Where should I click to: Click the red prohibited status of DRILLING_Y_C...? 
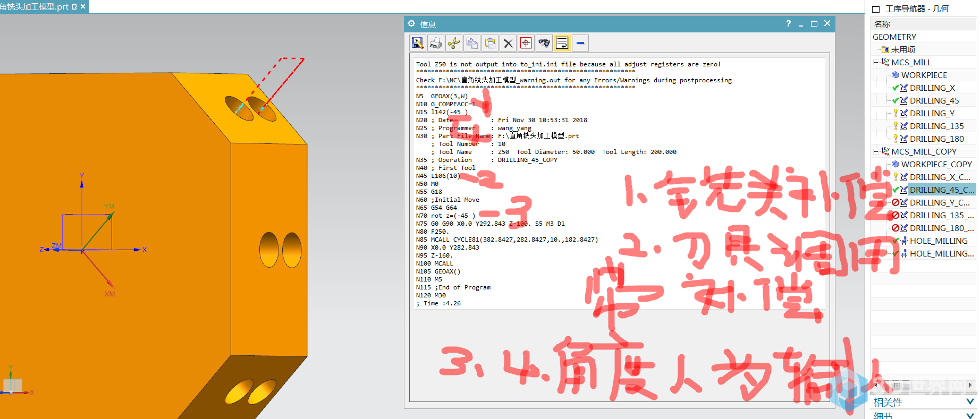895,202
